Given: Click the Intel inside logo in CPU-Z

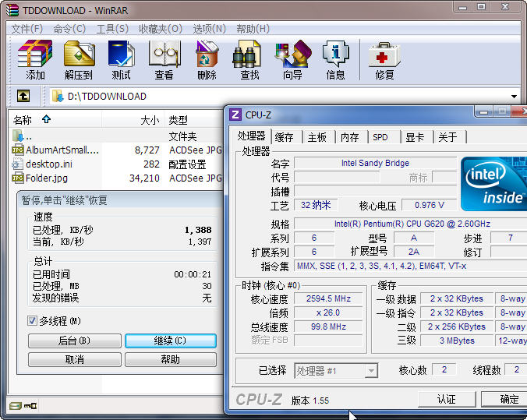Looking at the screenshot, I should [x=493, y=184].
